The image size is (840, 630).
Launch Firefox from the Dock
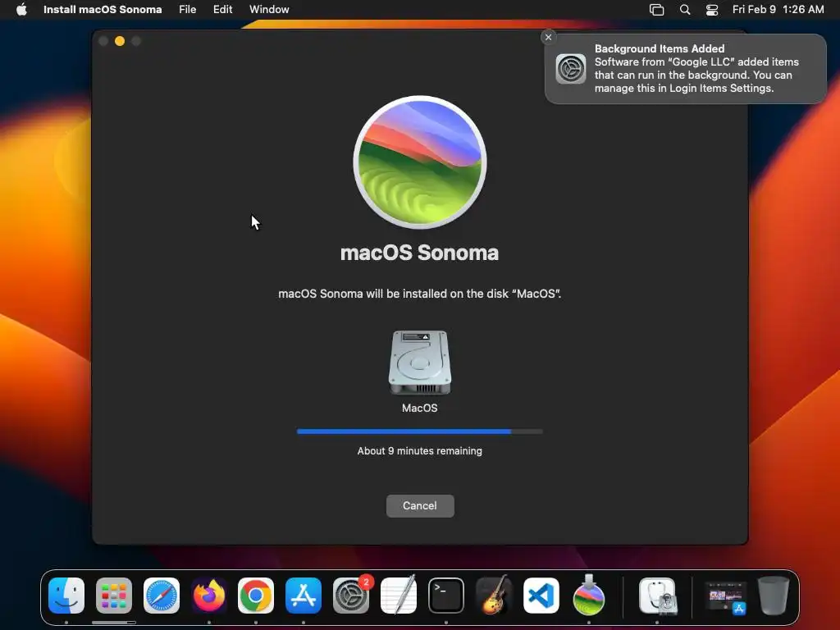[x=209, y=596]
